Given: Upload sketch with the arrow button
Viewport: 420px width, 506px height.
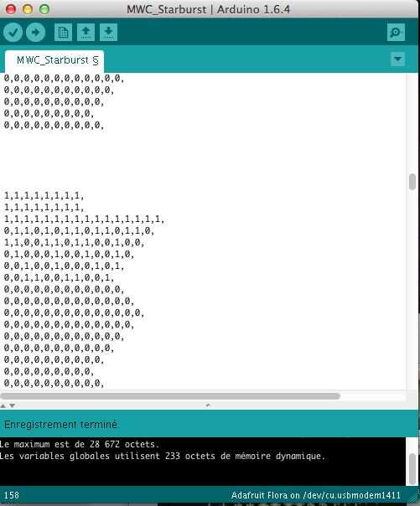Looking at the screenshot, I should click(35, 33).
